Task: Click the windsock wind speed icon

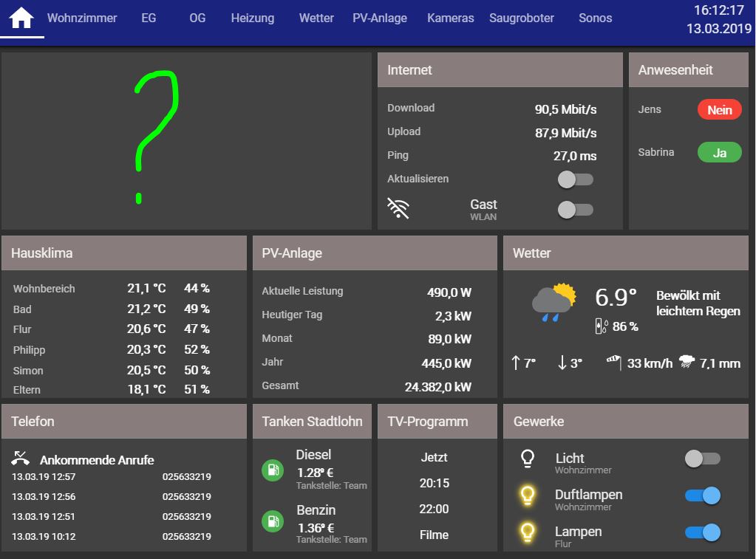Action: 614,362
